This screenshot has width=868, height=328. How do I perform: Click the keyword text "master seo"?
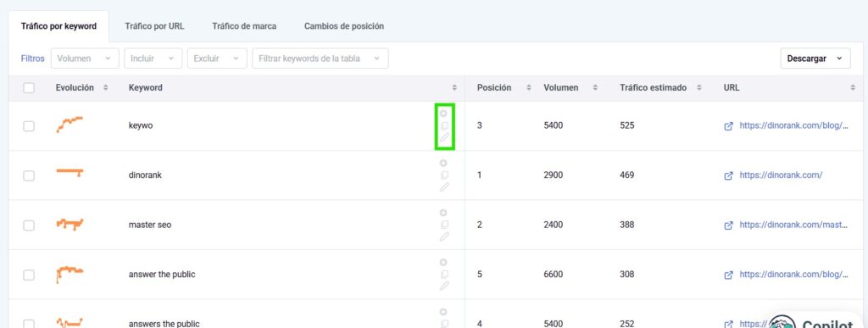[x=150, y=225]
